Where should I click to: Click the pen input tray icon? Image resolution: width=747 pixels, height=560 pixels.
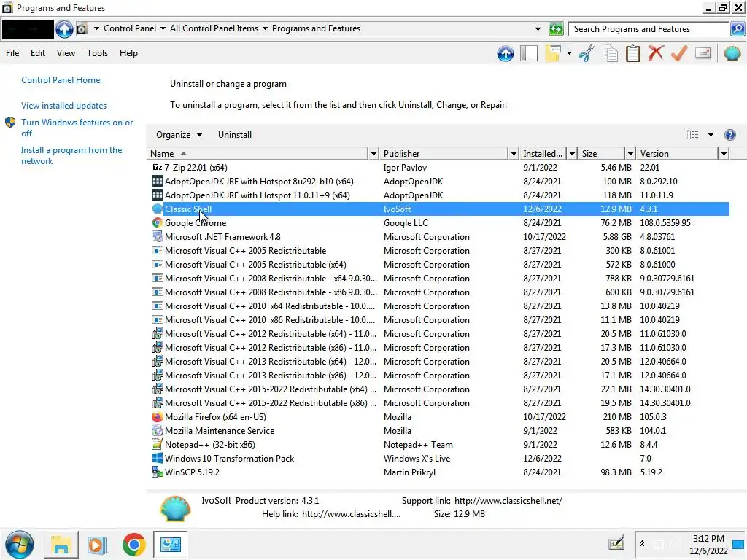pos(616,542)
